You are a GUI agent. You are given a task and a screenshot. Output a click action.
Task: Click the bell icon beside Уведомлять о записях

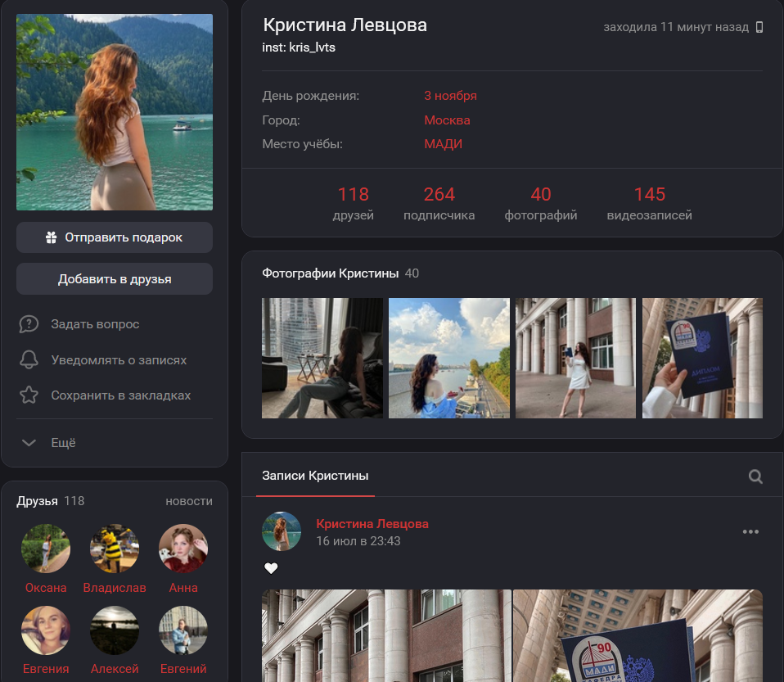[29, 359]
